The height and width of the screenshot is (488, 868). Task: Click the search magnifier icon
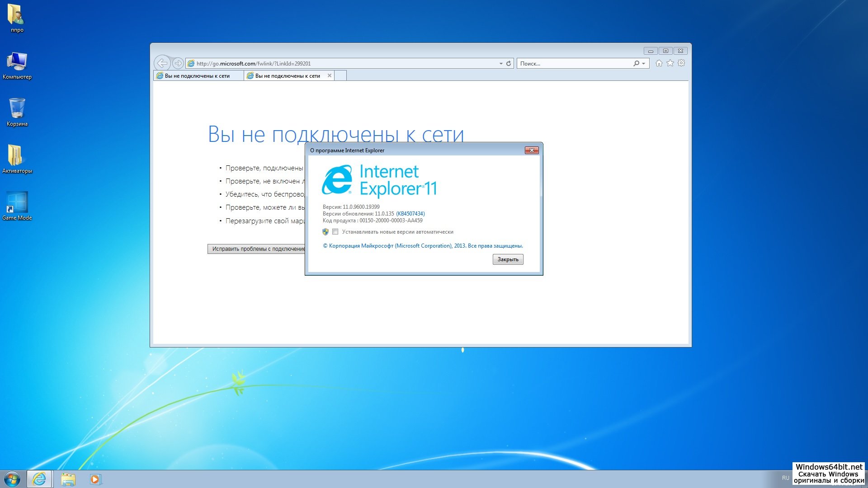[636, 63]
